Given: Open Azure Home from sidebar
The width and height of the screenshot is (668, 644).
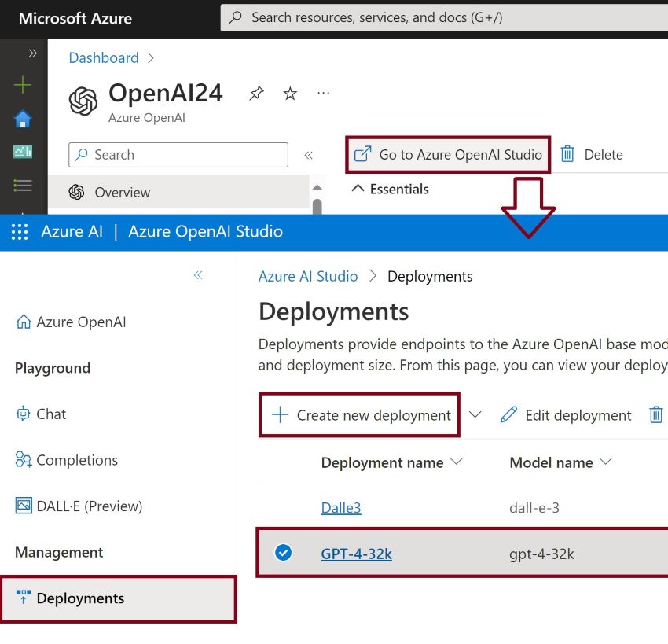Looking at the screenshot, I should pyautogui.click(x=21, y=118).
